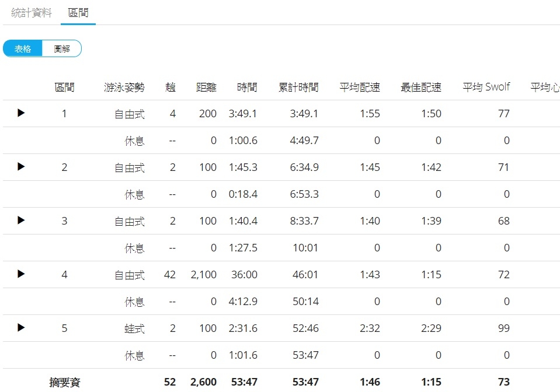Viewport: 560px width, 392px height.
Task: Select distance 200 in interval 1
Action: click(x=208, y=114)
